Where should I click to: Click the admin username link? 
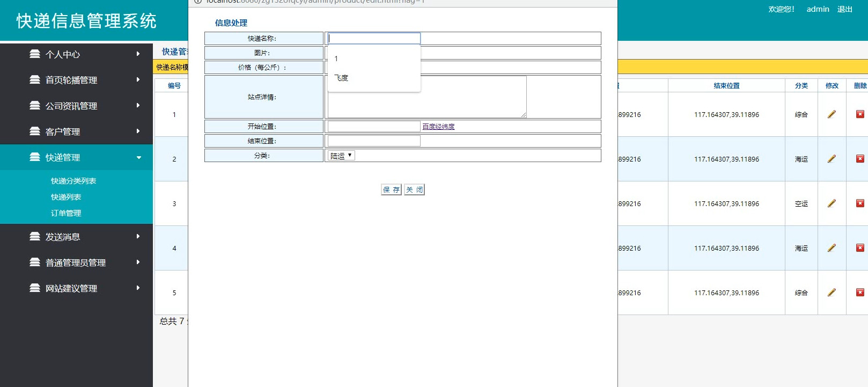point(818,9)
